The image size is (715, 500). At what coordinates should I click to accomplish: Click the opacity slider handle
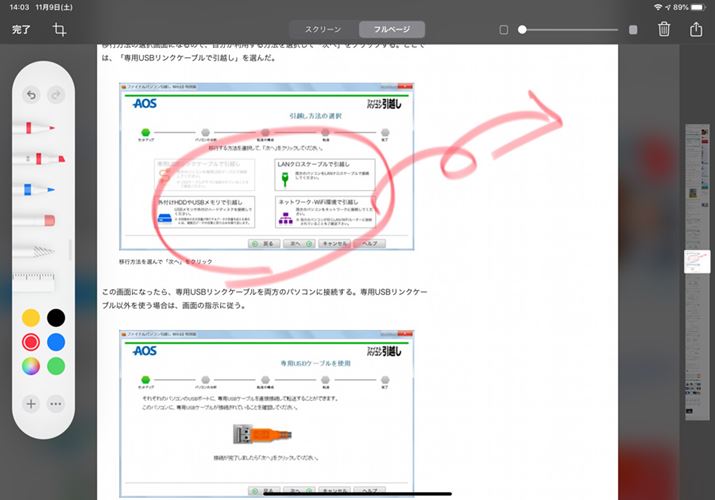point(522,30)
